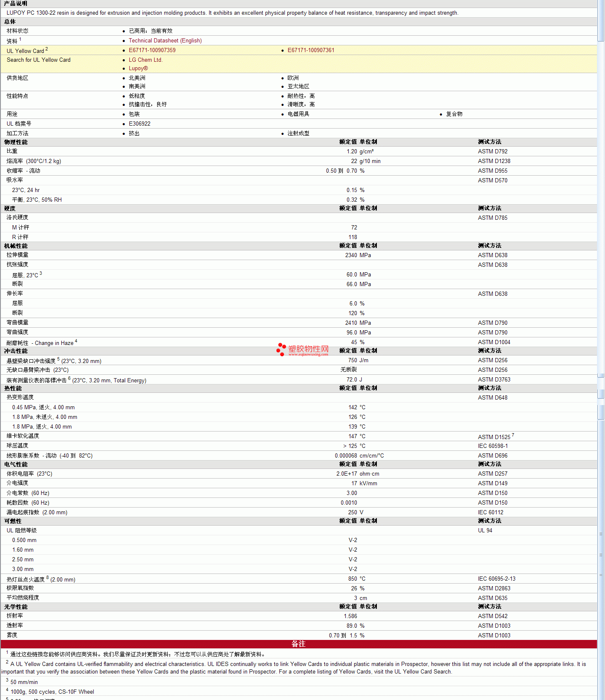Click the '物理性能' section header
Viewport: 605px width, 700px height.
16,142
